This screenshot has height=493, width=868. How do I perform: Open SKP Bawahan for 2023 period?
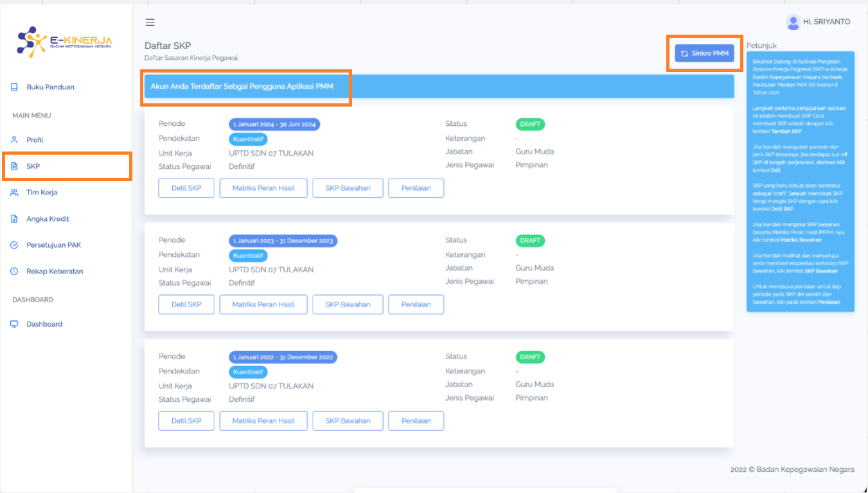pyautogui.click(x=348, y=304)
